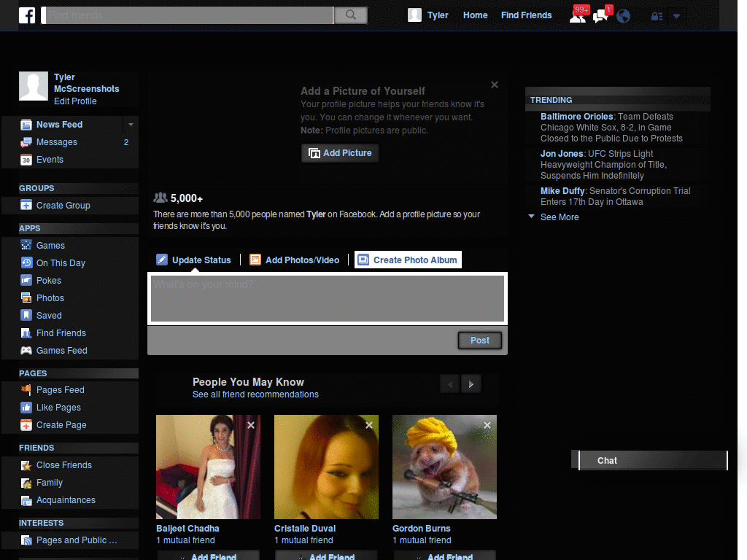This screenshot has width=747, height=560.
Task: Click the search magnifier button
Action: 351,15
